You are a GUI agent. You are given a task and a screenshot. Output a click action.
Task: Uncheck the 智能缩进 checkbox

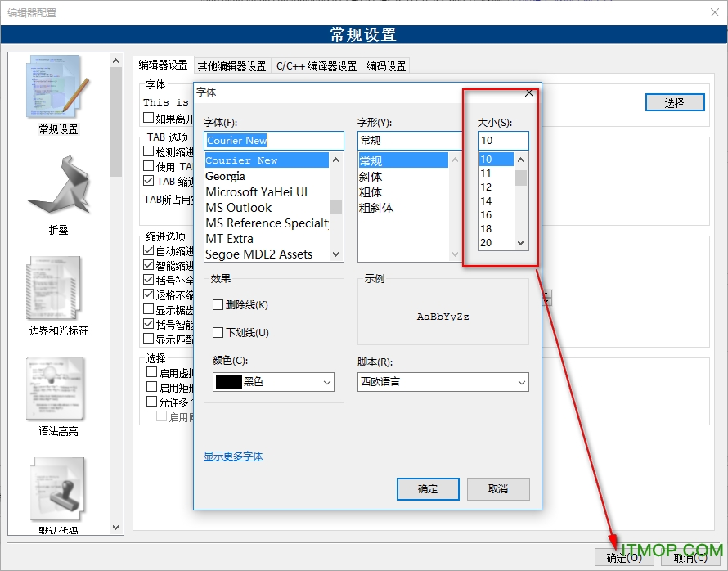(148, 265)
